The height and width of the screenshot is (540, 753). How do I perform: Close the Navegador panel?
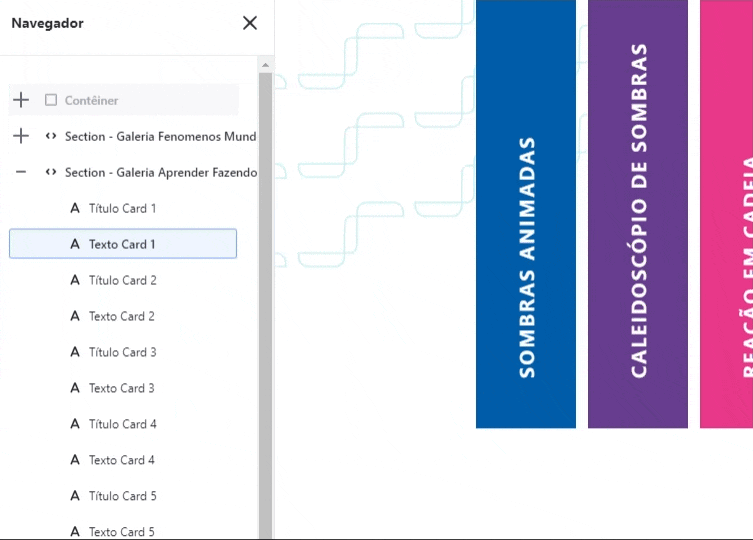pos(250,23)
